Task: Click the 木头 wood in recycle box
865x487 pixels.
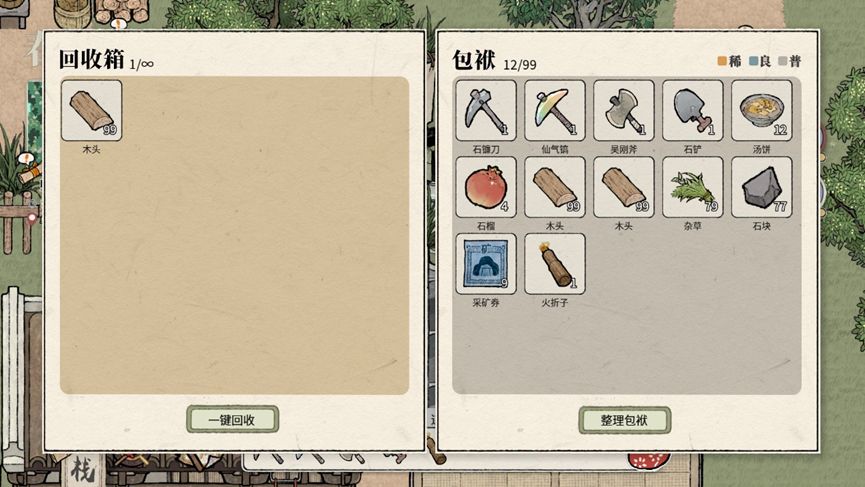Action: 92,110
